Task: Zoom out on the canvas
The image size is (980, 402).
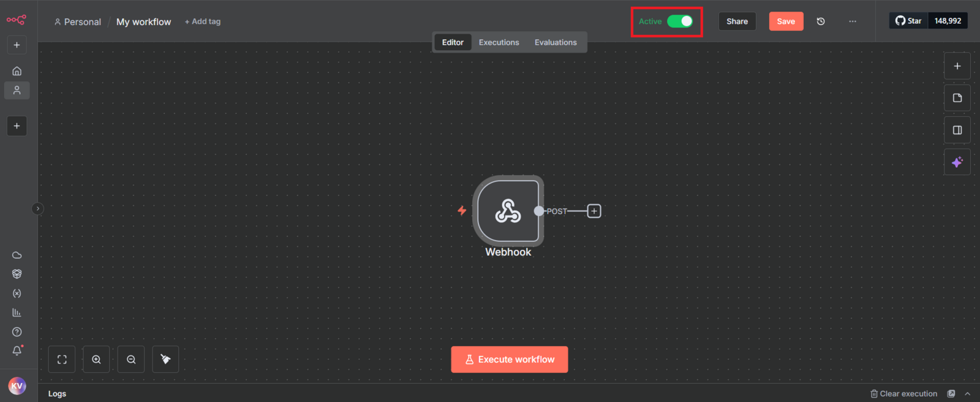Action: pyautogui.click(x=131, y=360)
